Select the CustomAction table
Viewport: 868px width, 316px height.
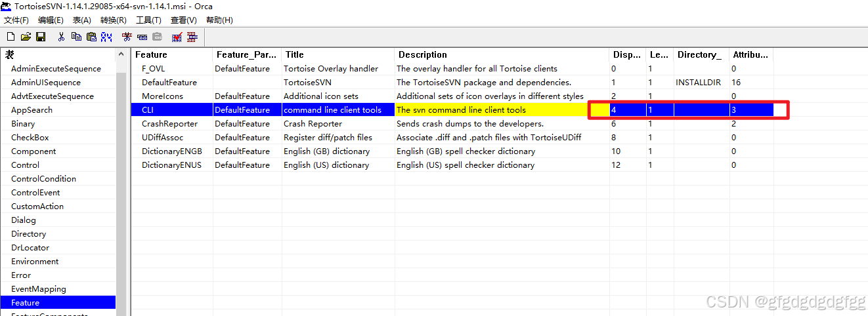37,207
